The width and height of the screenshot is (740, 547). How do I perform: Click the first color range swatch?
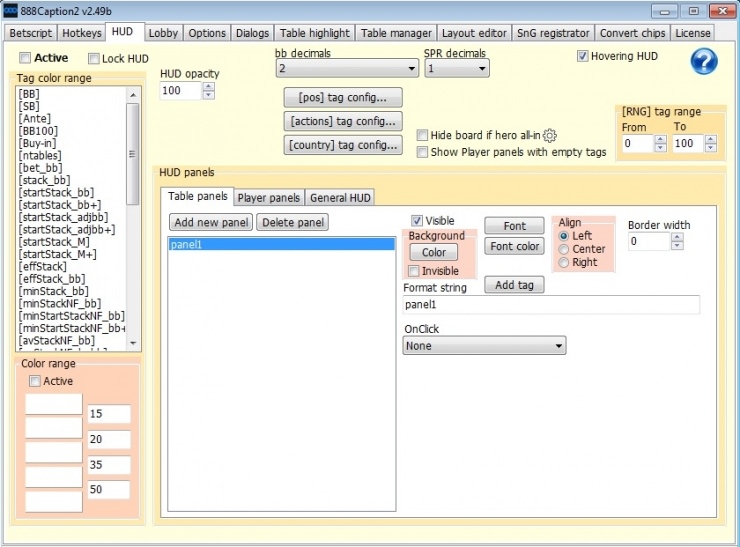[x=54, y=404]
